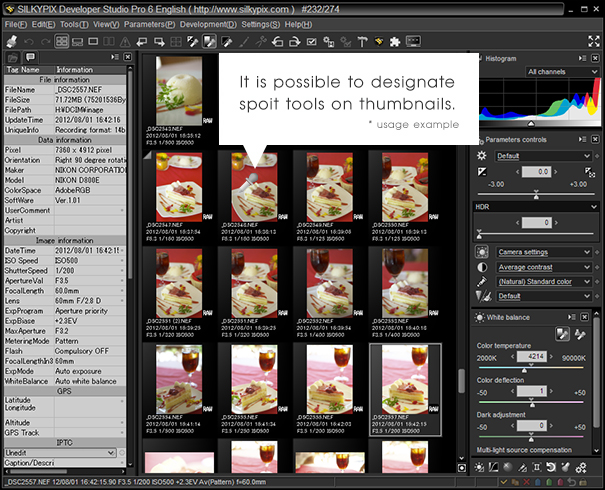Rotate image clockwise icon
605x490 pixels.
point(294,41)
